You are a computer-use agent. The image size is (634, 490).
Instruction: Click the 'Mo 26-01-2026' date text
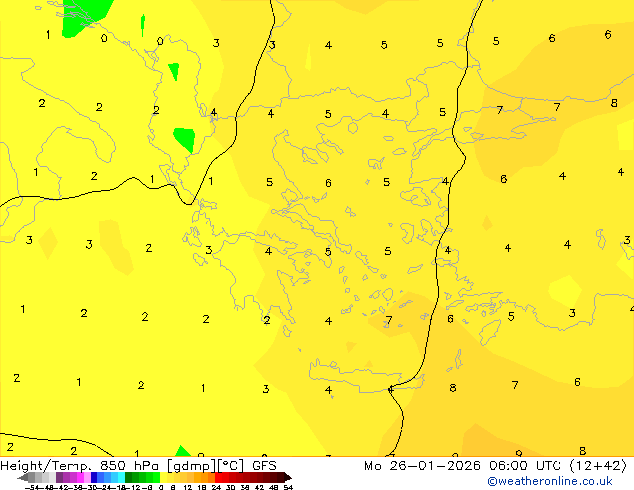(x=422, y=466)
